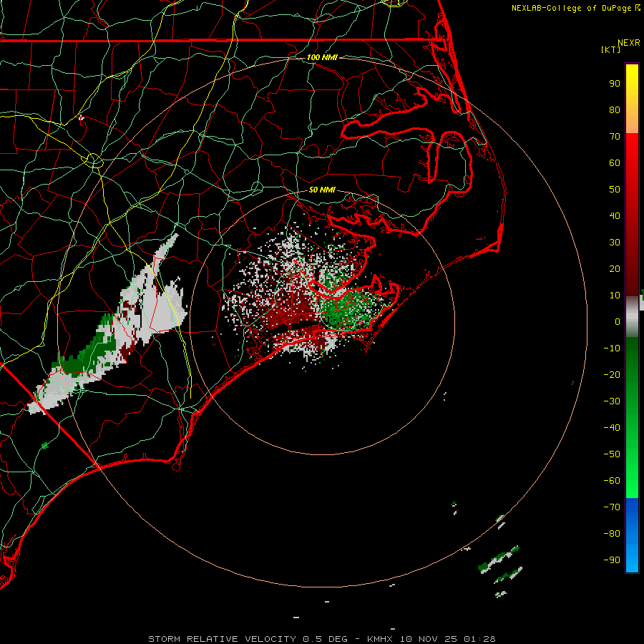The width and height of the screenshot is (644, 644).
Task: Pick the bright red segment of velocity scale
Action: [632, 215]
